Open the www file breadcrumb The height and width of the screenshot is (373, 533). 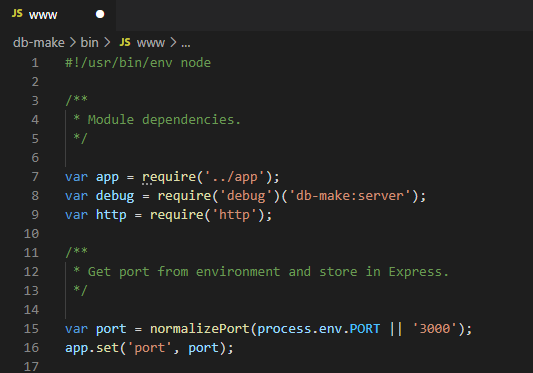[x=151, y=43]
